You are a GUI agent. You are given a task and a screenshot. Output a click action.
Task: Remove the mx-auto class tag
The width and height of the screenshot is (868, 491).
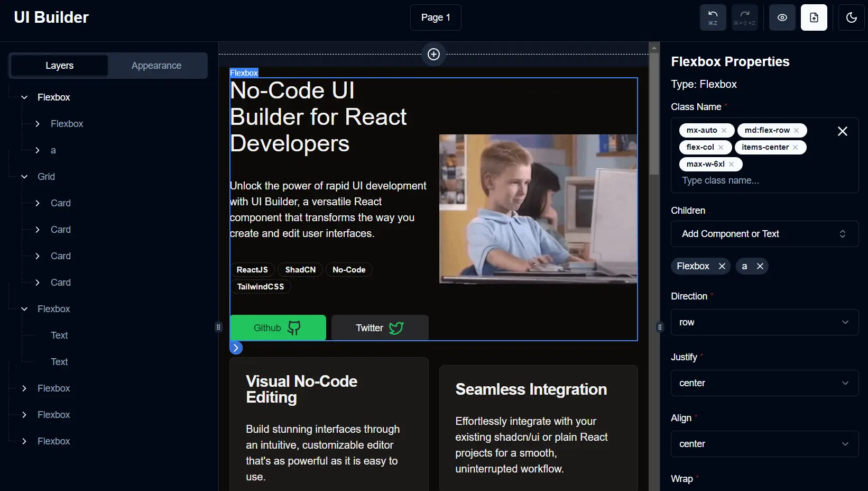coord(724,130)
